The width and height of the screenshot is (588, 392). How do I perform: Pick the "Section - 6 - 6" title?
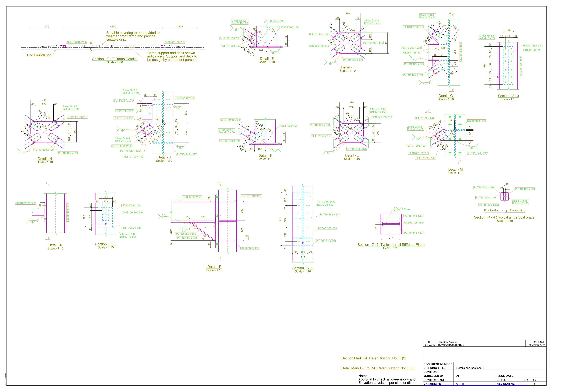click(303, 268)
